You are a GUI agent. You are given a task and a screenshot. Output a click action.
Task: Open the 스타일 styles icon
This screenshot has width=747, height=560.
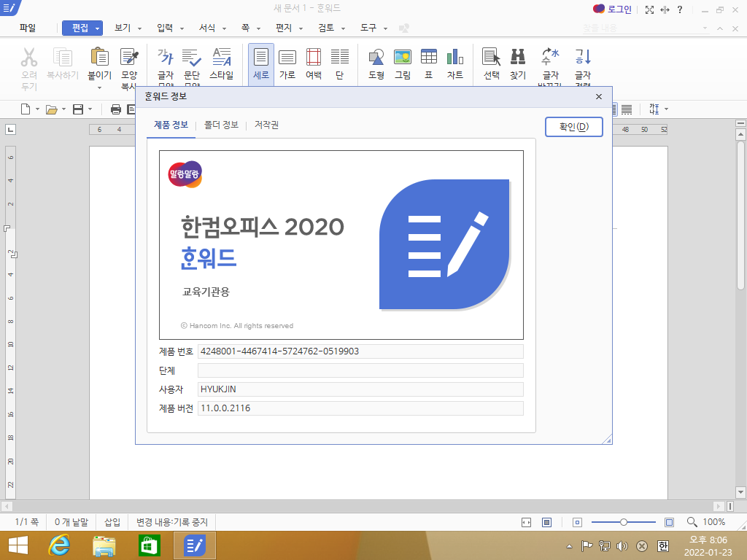click(222, 57)
